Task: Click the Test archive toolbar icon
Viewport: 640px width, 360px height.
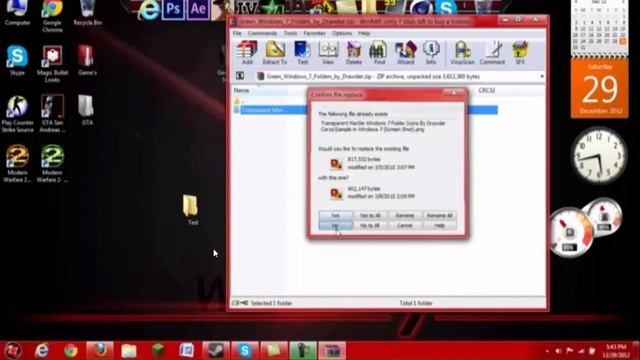Action: coord(302,53)
